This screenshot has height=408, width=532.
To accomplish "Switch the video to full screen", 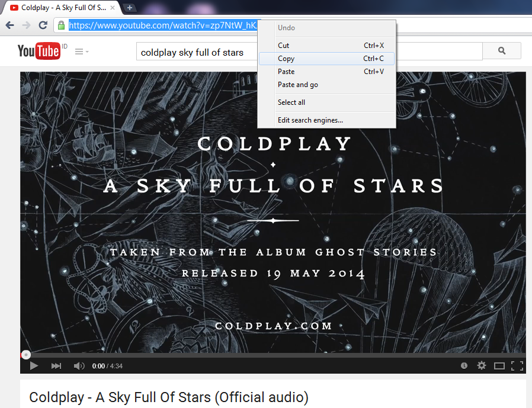I will [x=517, y=365].
